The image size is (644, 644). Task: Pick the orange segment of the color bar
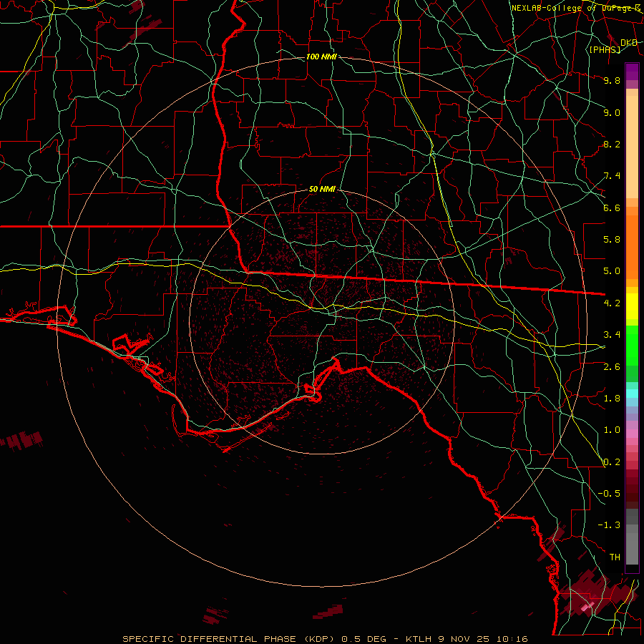(632, 247)
